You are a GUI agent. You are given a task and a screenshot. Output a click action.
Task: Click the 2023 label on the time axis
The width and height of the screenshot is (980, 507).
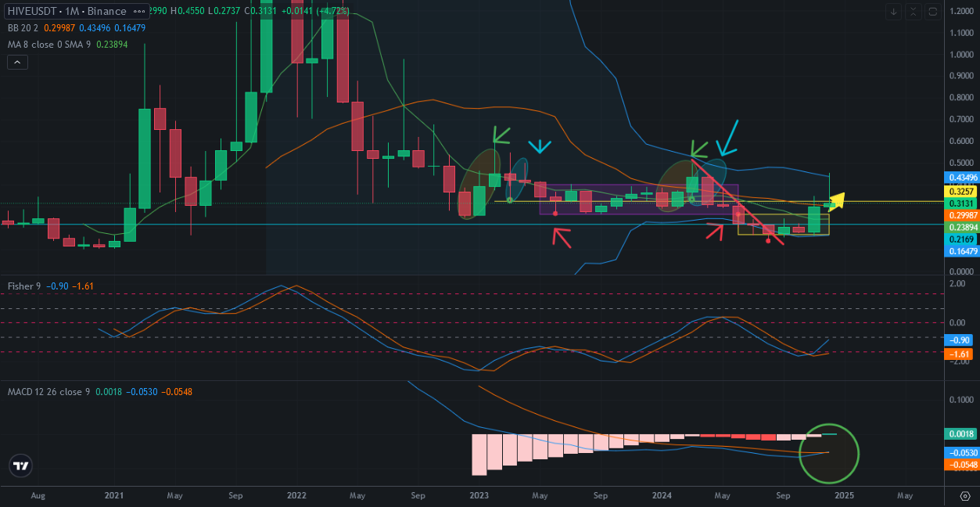click(479, 495)
